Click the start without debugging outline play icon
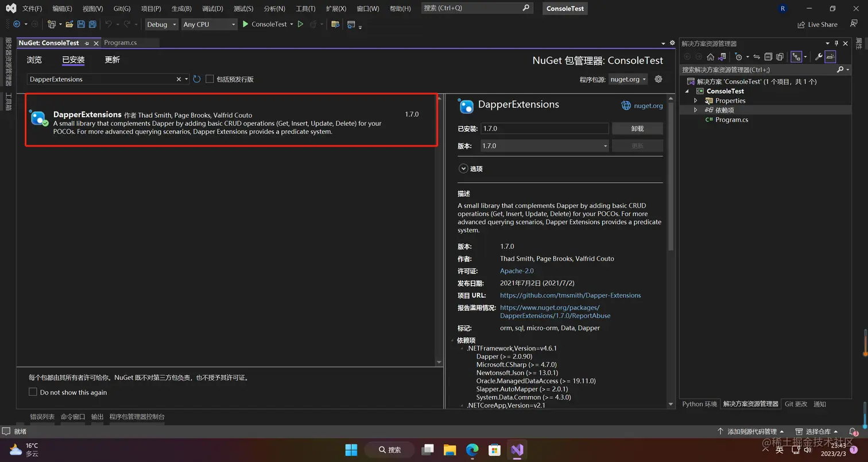The image size is (868, 462). coord(300,24)
